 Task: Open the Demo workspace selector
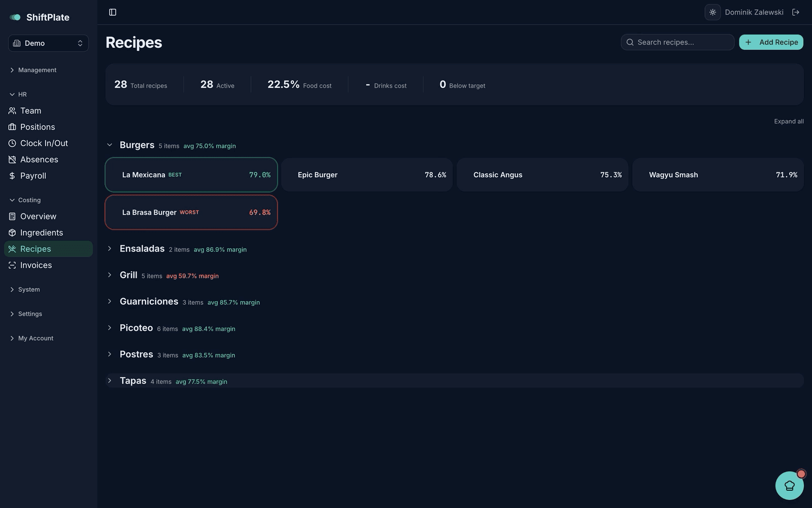(48, 43)
